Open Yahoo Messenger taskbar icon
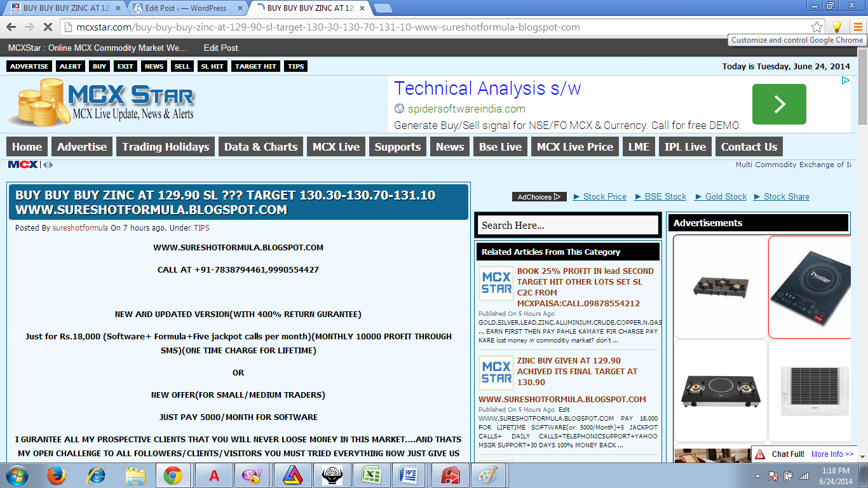This screenshot has width=868, height=488. 252,475
